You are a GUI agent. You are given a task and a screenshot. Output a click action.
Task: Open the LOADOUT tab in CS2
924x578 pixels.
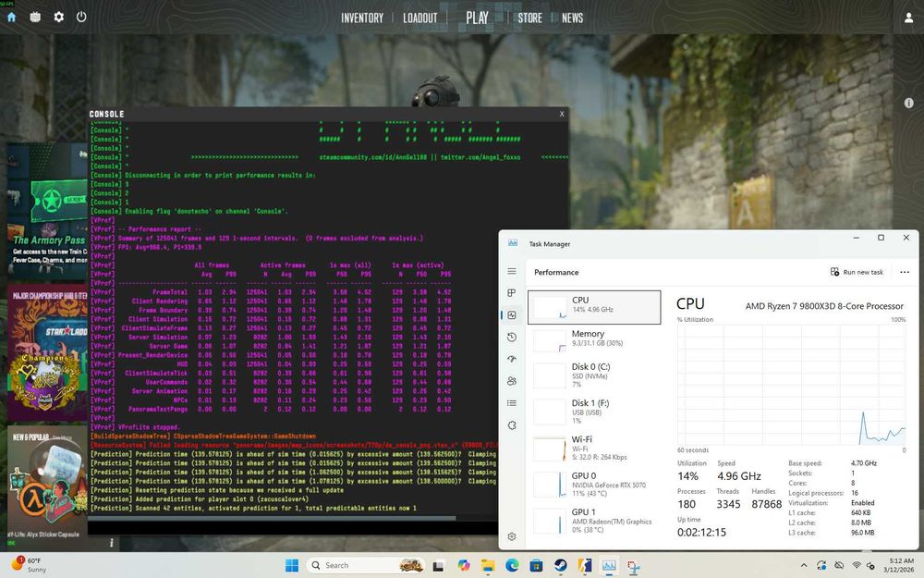point(420,18)
